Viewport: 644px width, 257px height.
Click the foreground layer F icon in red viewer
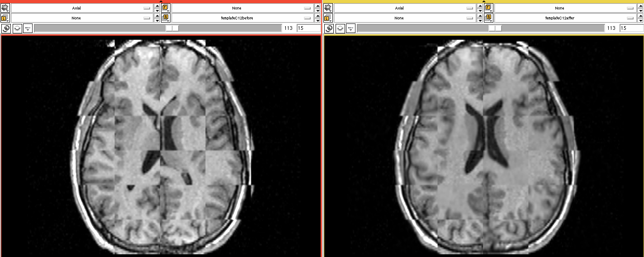click(x=166, y=8)
